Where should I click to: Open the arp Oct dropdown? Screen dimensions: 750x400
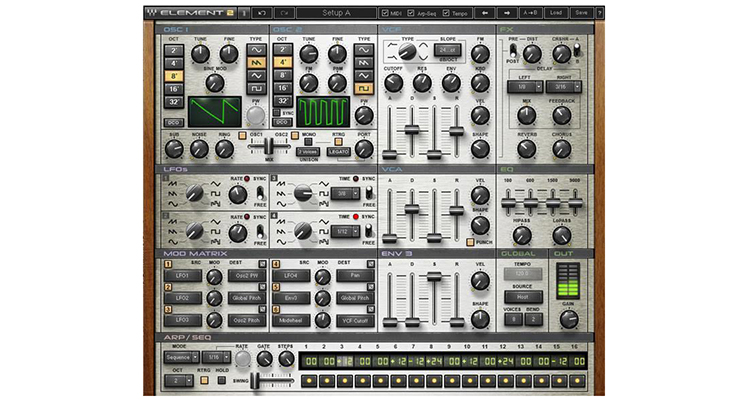(179, 381)
